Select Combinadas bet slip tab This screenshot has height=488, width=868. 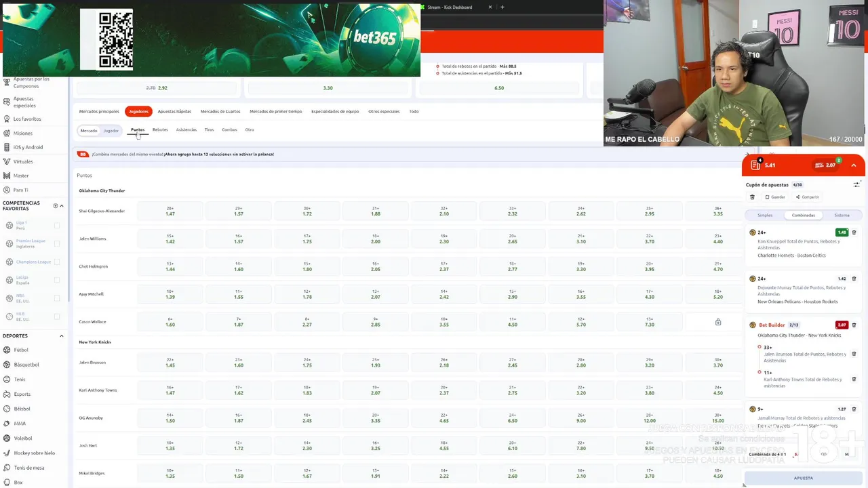click(804, 215)
